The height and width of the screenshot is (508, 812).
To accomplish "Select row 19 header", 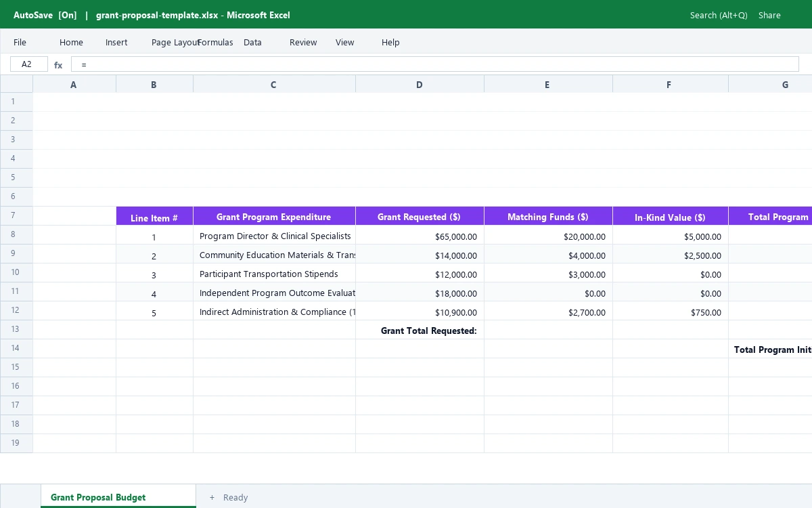I will point(16,443).
